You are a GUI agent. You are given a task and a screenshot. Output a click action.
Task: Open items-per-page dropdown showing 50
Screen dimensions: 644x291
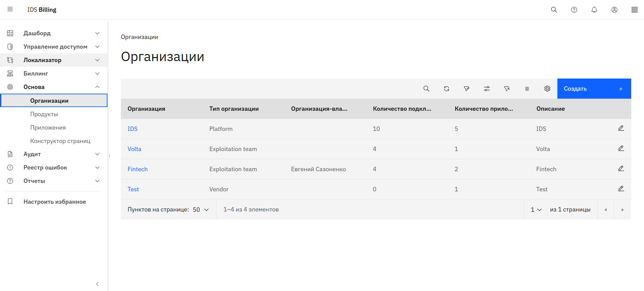201,209
